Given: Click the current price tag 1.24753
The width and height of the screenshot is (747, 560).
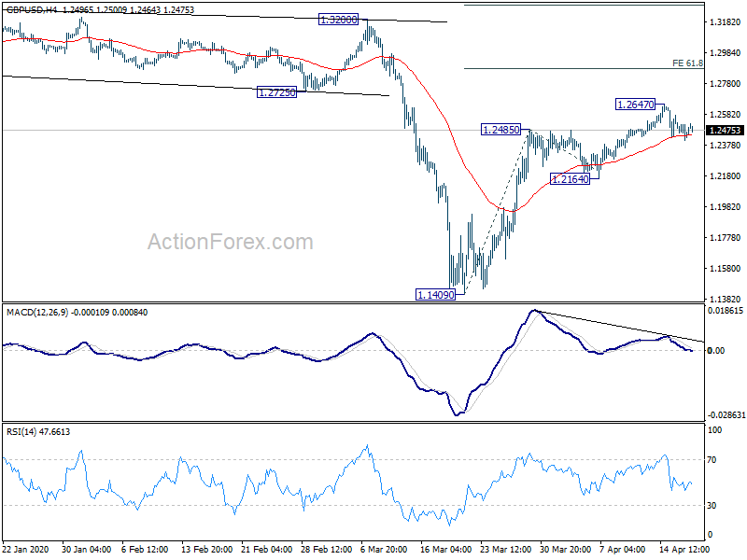Looking at the screenshot, I should point(726,131).
